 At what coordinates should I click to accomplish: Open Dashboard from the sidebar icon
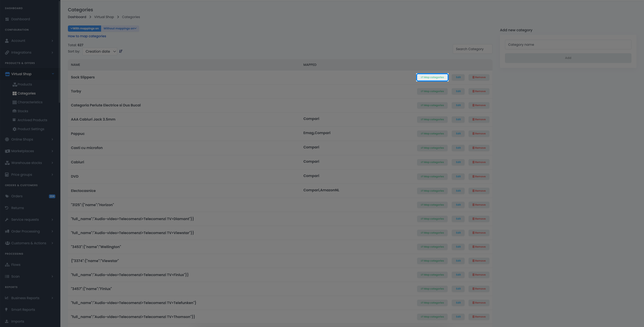[7, 19]
